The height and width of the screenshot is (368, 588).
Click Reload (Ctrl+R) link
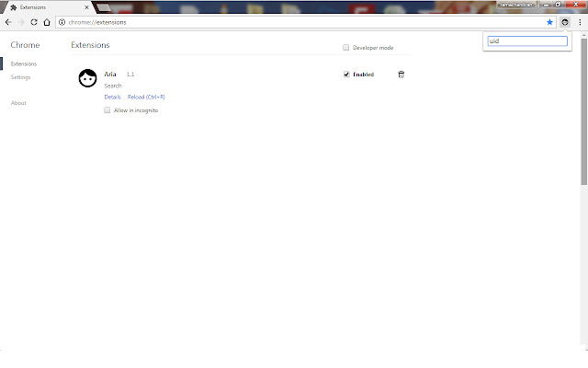146,97
